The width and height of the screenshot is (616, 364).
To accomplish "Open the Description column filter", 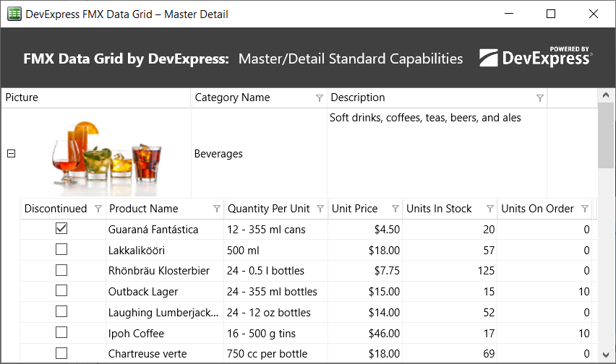I will tap(540, 98).
